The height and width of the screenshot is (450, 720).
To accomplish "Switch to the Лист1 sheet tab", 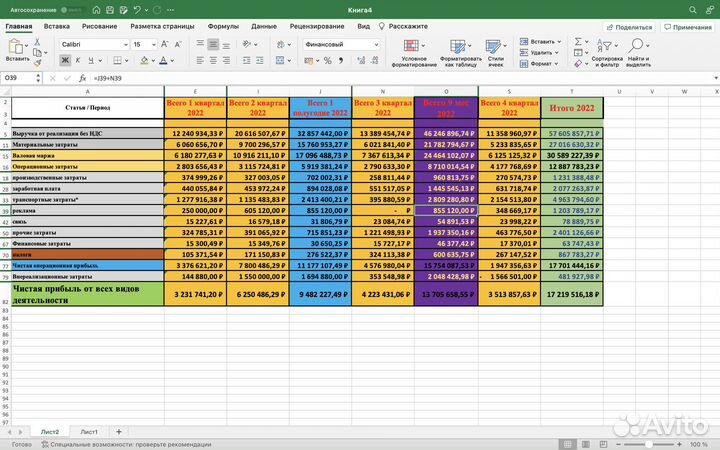I will click(89, 432).
